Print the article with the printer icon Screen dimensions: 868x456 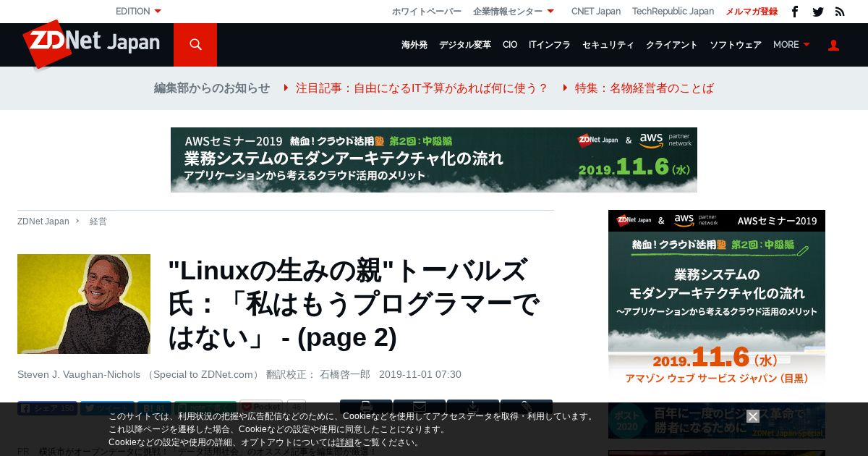click(366, 407)
